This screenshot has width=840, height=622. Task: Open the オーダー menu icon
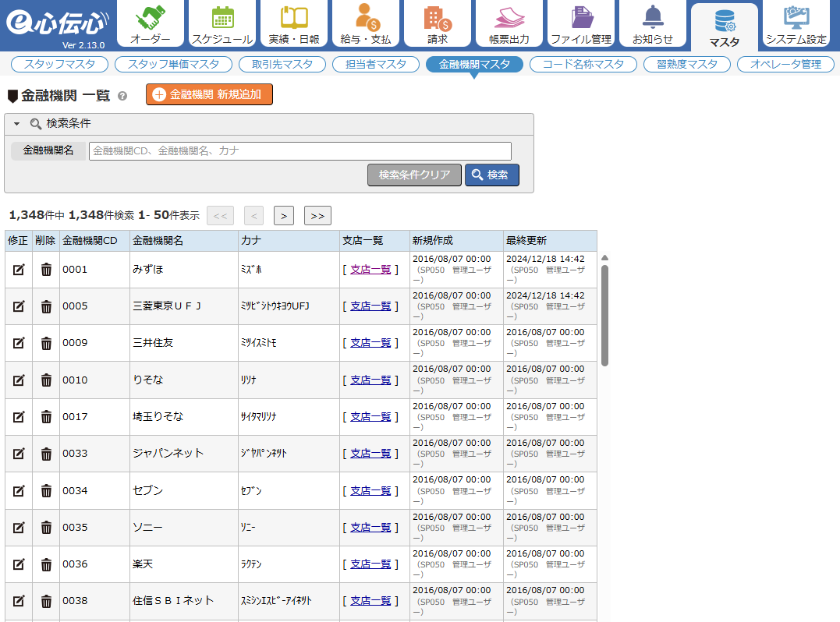click(150, 23)
